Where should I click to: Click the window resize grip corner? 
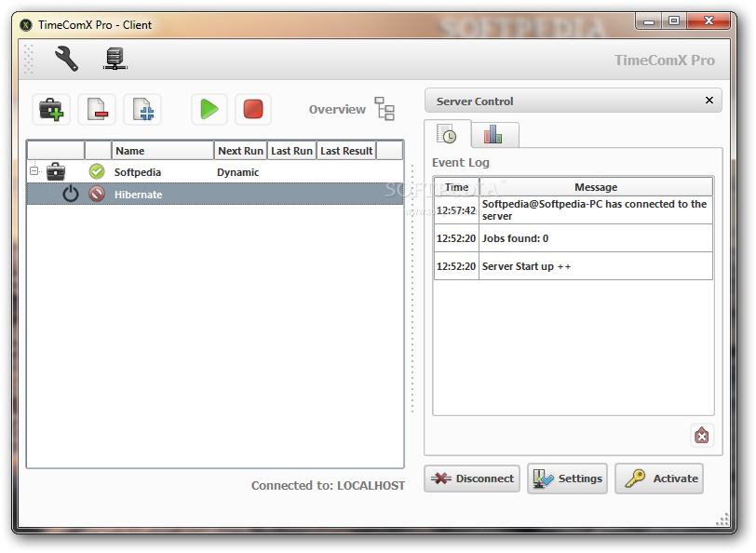tap(722, 519)
